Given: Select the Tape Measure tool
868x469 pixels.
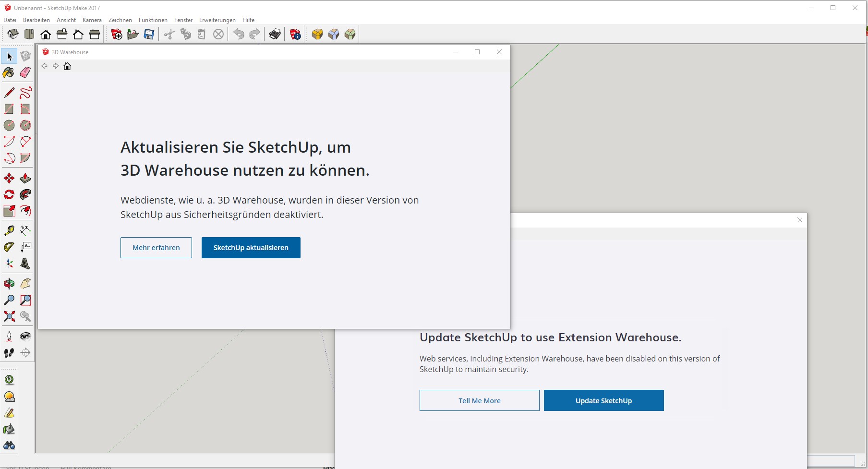Looking at the screenshot, I should [9, 231].
